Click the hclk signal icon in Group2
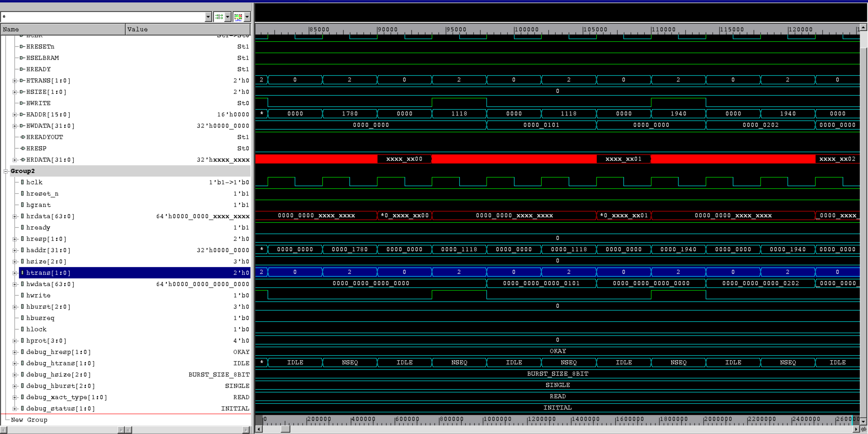This screenshot has height=434, width=868. tap(22, 182)
